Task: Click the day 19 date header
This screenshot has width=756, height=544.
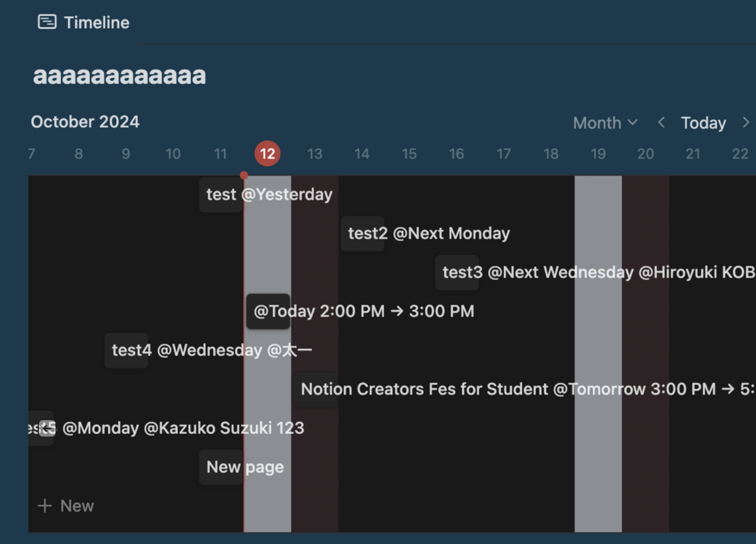Action: (598, 154)
